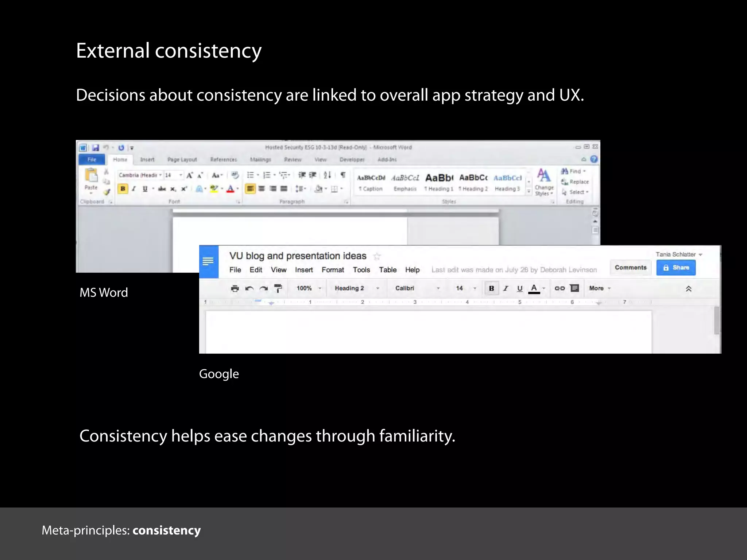Switch to the Page Layout tab in Word
747x560 pixels.
click(x=182, y=160)
